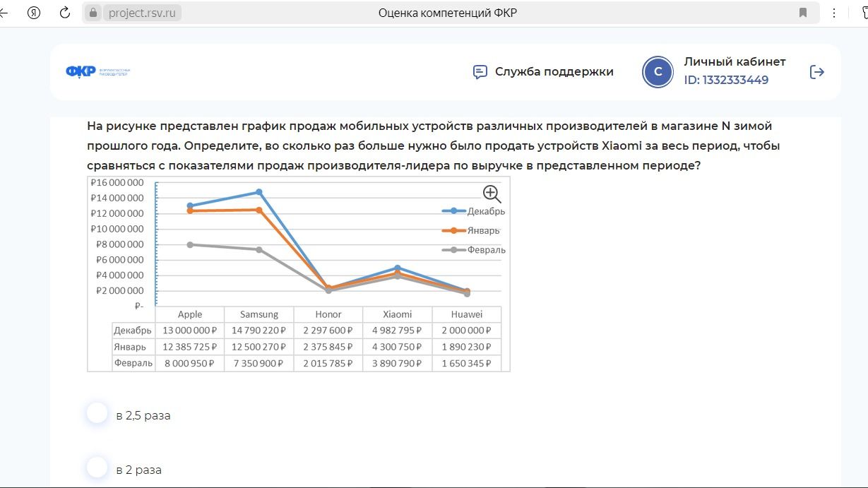
Task: Click the 'Samsung' column header
Action: [259, 314]
